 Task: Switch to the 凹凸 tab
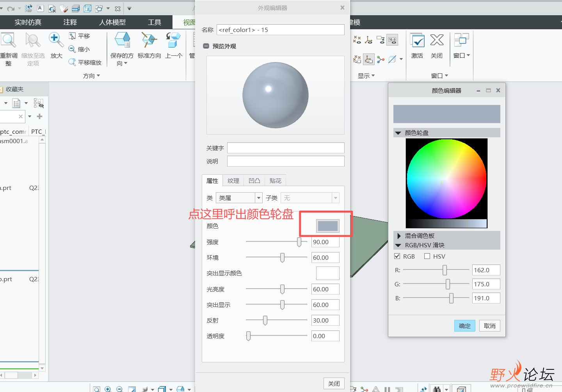tap(254, 181)
